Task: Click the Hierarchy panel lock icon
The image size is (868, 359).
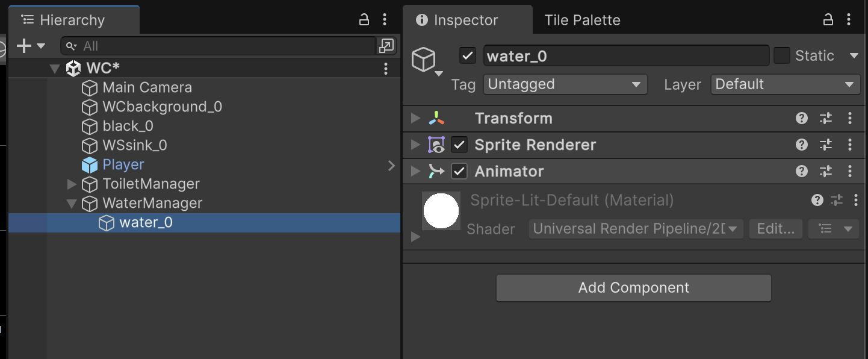Action: (364, 20)
